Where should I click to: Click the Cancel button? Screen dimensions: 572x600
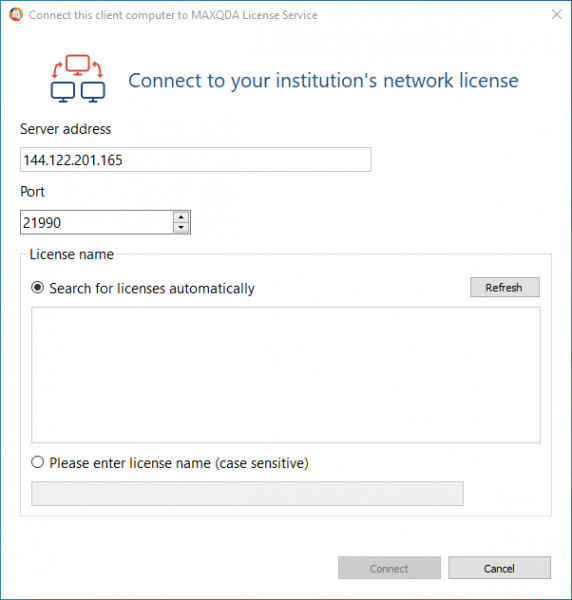point(499,568)
